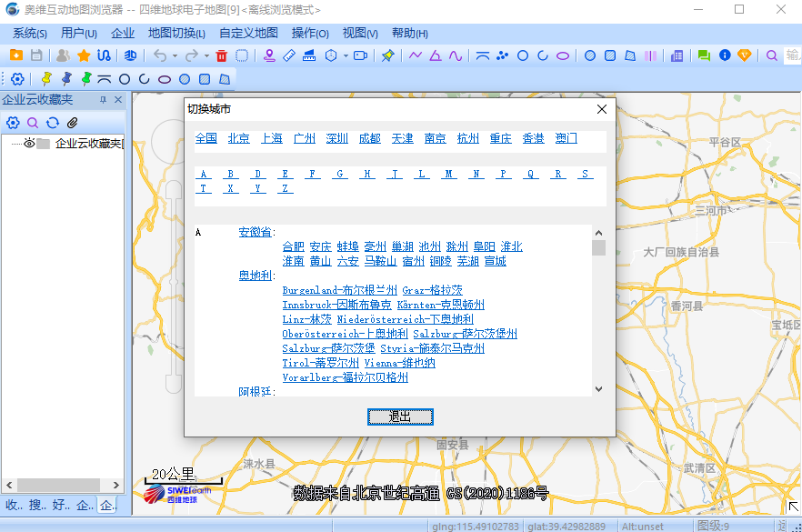Select the yellow pushpin marker tool
Viewport: 802px width, 532px height.
coord(47,79)
